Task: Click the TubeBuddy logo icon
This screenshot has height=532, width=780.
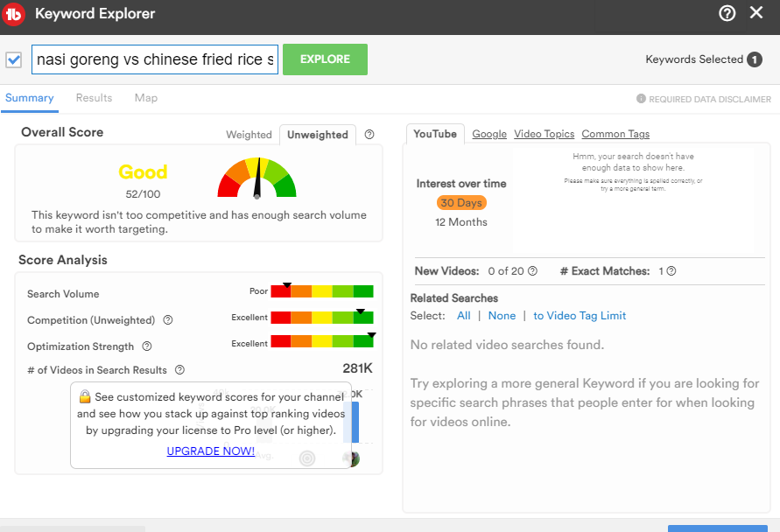Action: tap(13, 14)
